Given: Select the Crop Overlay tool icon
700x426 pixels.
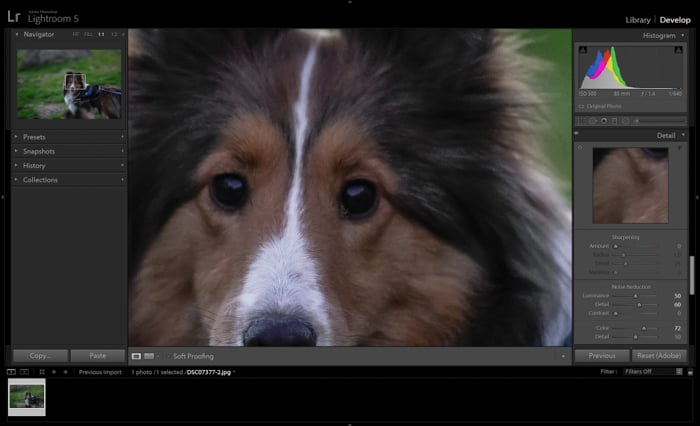Looking at the screenshot, I should click(x=582, y=121).
